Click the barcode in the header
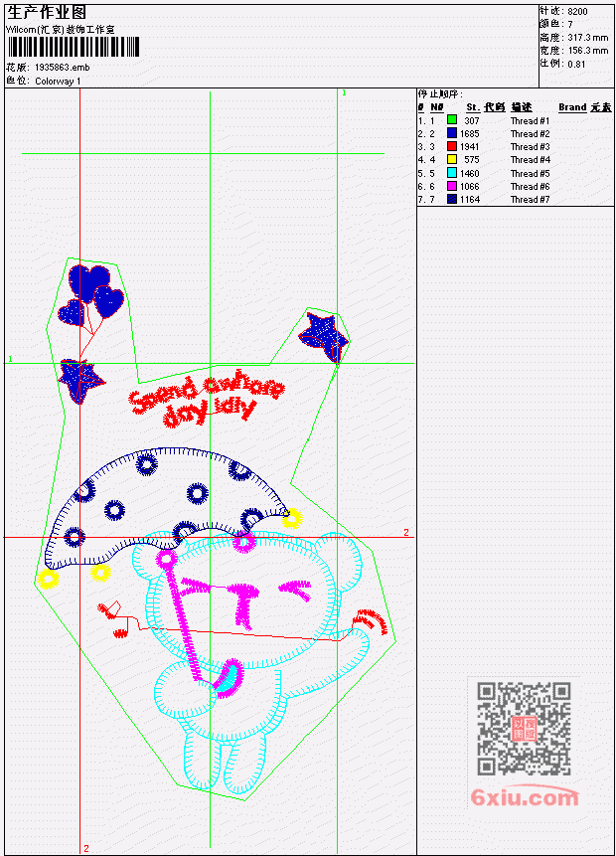Viewport: 616px width, 856px height. coord(74,47)
